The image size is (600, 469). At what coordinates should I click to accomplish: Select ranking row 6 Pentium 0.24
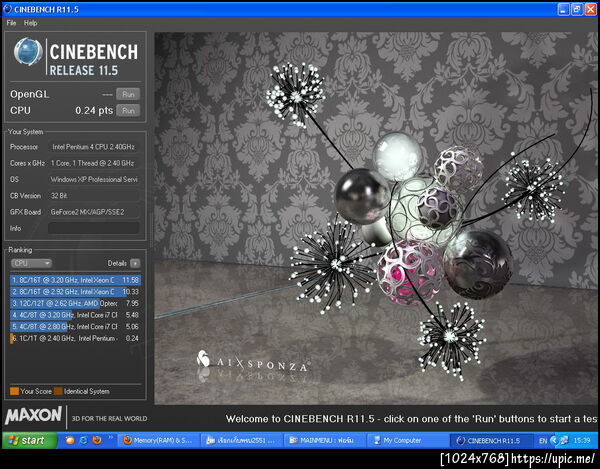tap(75, 338)
